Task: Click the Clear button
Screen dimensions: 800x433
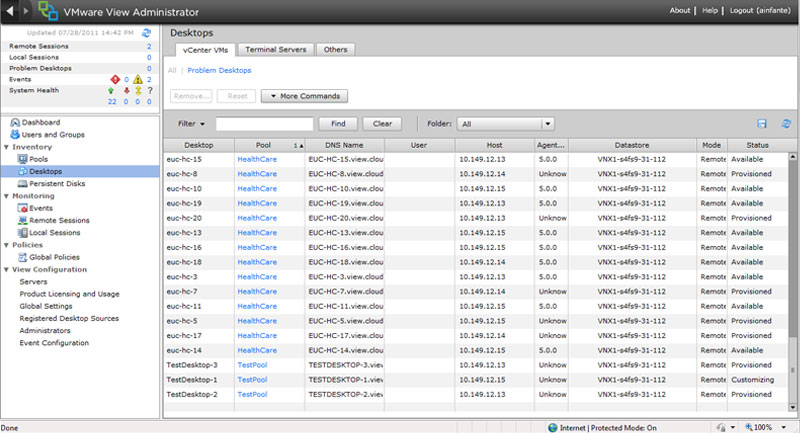Action: 382,123
